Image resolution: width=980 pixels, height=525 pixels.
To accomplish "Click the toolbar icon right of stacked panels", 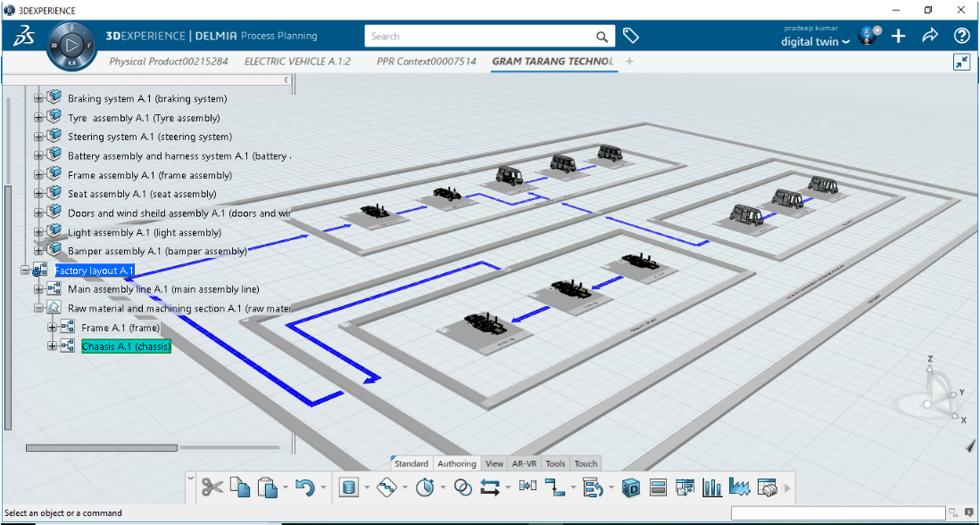I will point(685,487).
